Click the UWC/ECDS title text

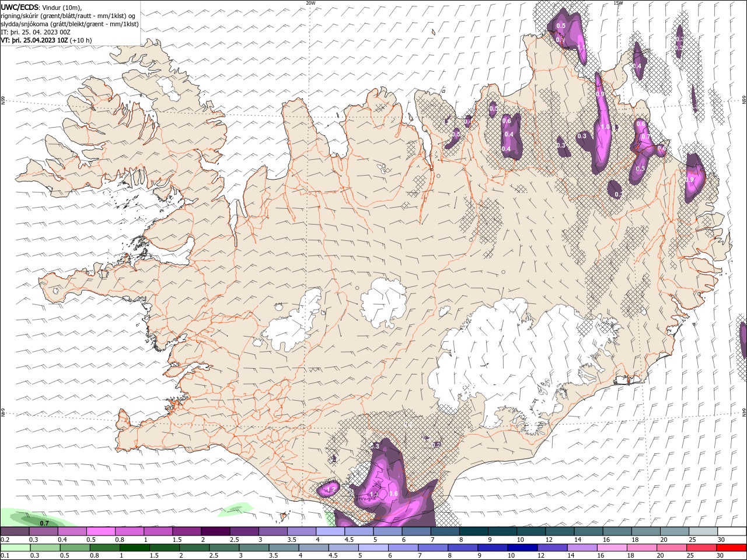(x=20, y=7)
